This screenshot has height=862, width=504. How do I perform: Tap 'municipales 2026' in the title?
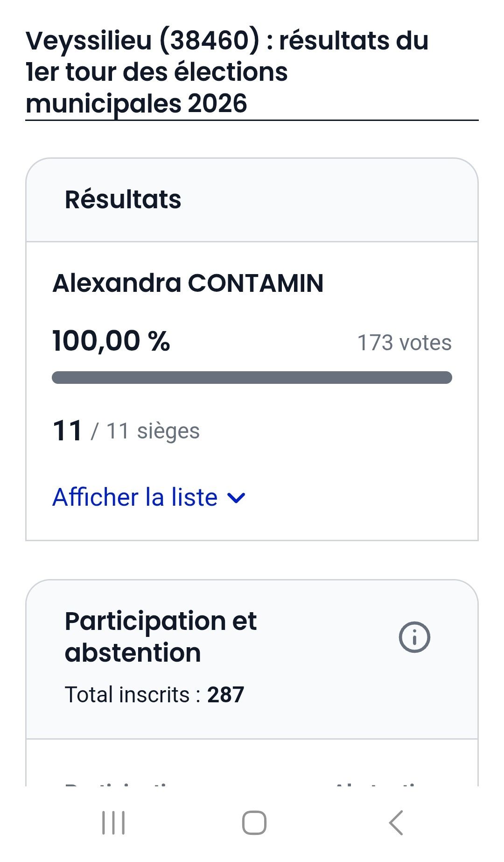136,103
